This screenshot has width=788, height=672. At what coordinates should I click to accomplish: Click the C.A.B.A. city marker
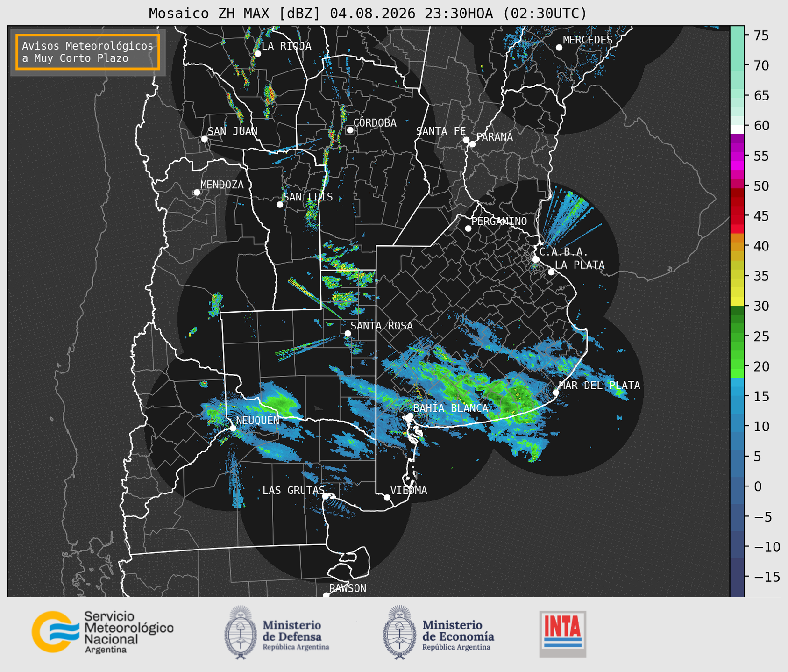point(536,259)
